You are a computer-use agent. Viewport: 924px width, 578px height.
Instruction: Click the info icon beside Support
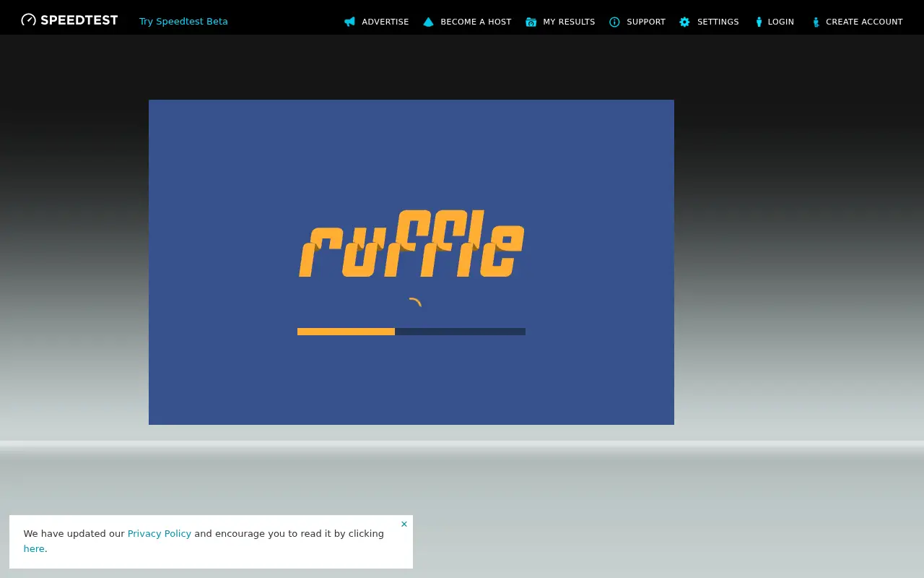(614, 22)
